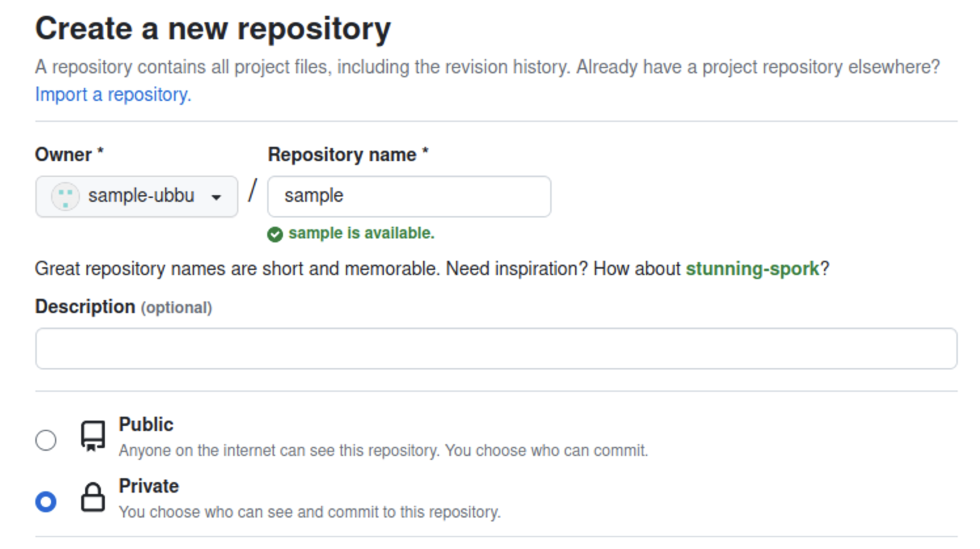Click the Public repository book icon
The width and height of the screenshot is (980, 549).
pyautogui.click(x=92, y=436)
